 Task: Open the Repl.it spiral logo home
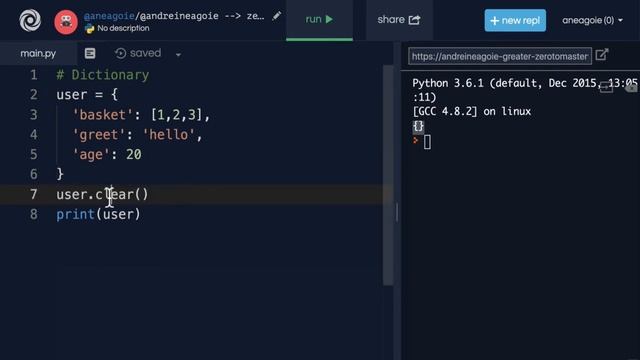click(30, 20)
